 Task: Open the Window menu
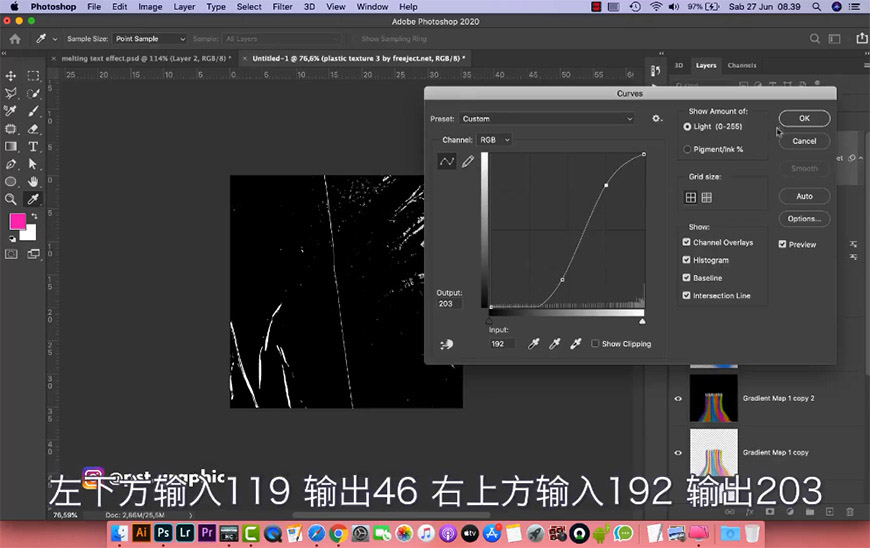372,7
